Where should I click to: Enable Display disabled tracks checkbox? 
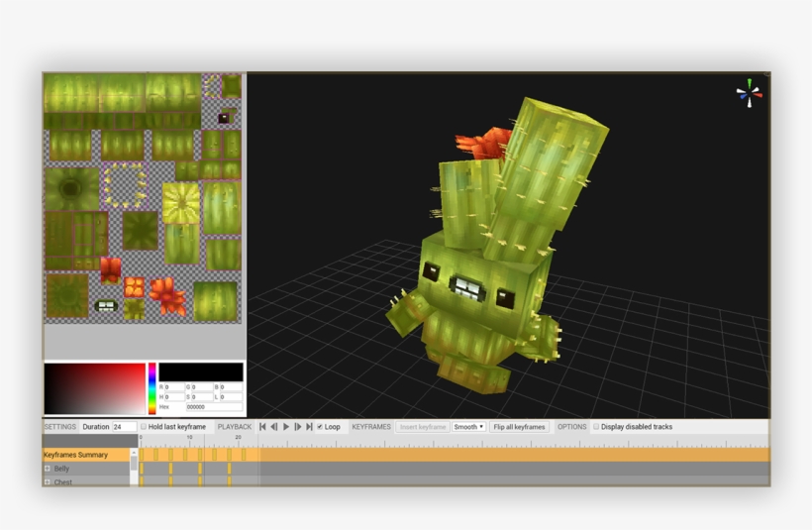coord(596,427)
